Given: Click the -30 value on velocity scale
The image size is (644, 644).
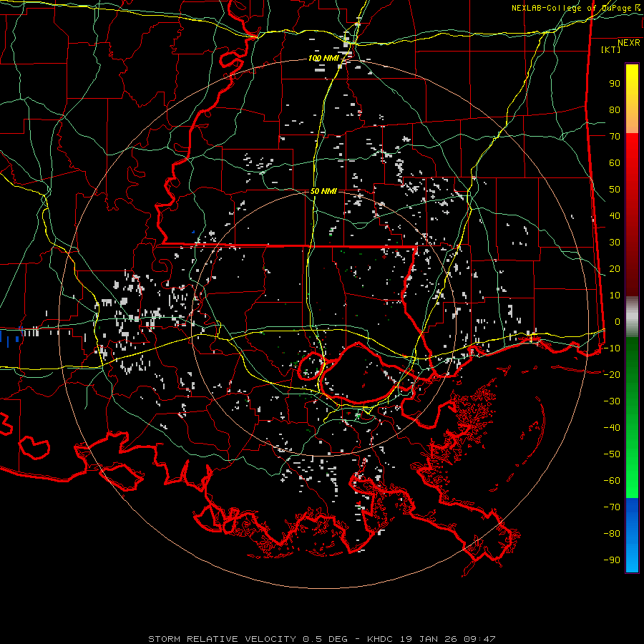Looking at the screenshot, I should pos(612,401).
